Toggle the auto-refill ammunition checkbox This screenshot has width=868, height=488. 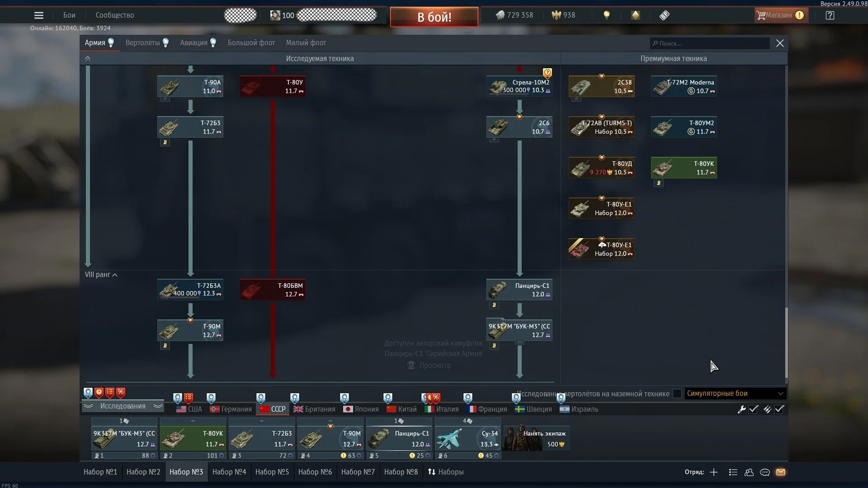coord(779,409)
